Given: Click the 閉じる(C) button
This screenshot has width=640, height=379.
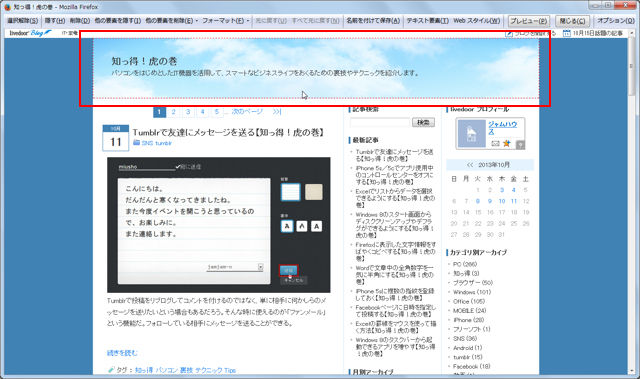Looking at the screenshot, I should click(572, 21).
